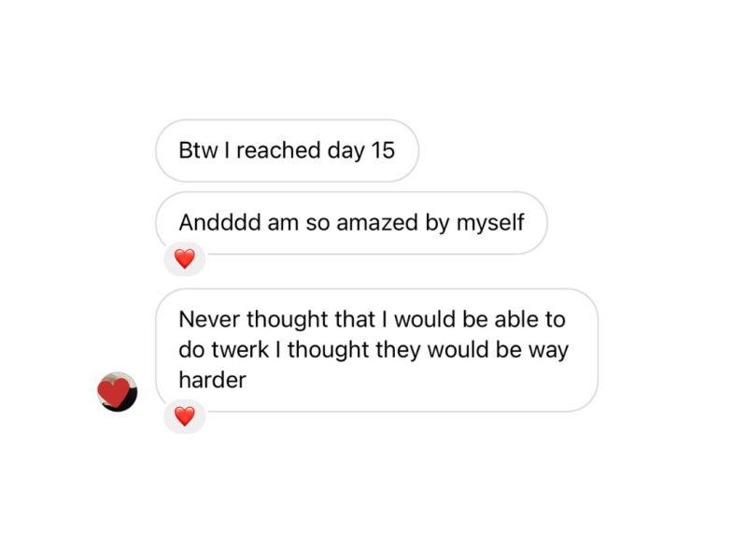The height and width of the screenshot is (560, 747).
Task: Click the word "so" in second message
Action: (x=317, y=223)
